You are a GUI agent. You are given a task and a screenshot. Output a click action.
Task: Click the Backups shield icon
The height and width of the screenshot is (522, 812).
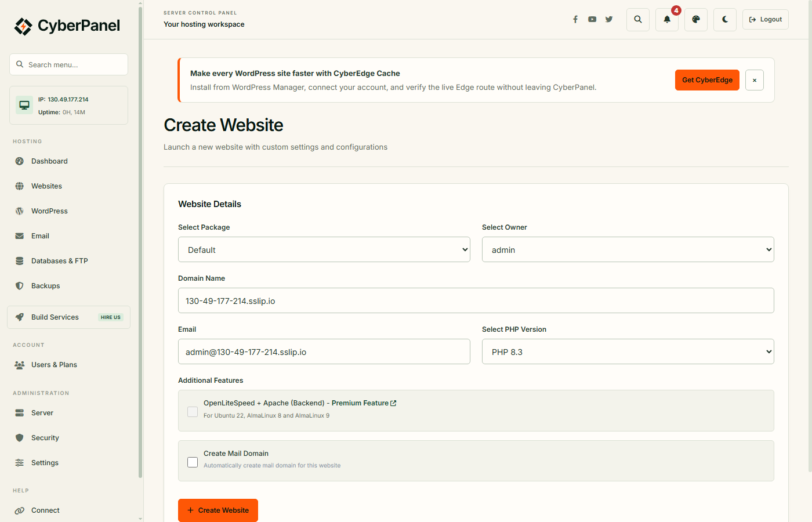pos(20,286)
